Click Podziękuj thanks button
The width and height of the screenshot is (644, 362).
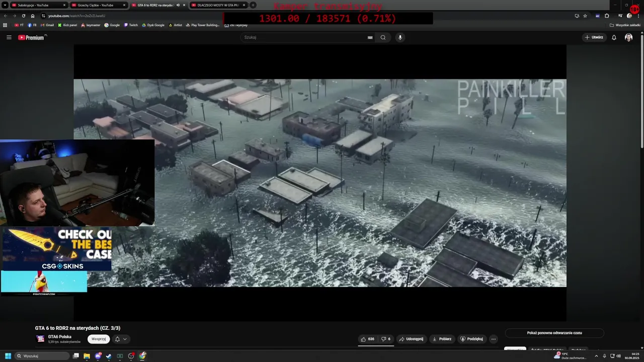472,339
